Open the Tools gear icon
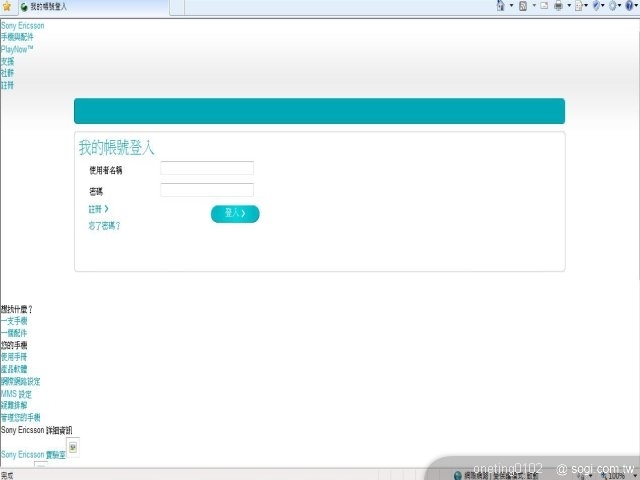 [614, 6]
